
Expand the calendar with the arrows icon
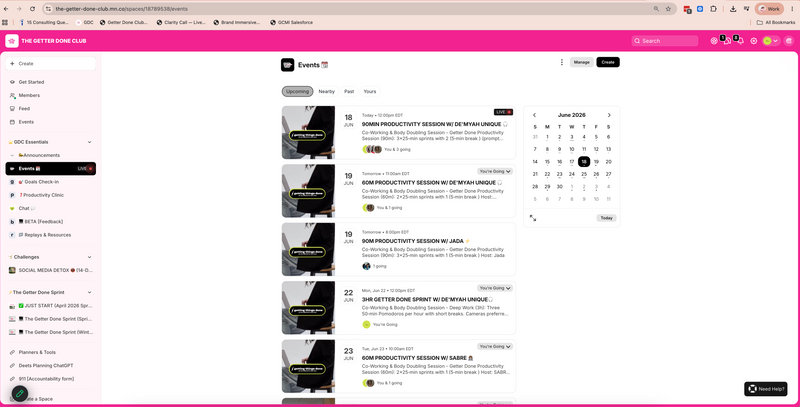(x=533, y=218)
